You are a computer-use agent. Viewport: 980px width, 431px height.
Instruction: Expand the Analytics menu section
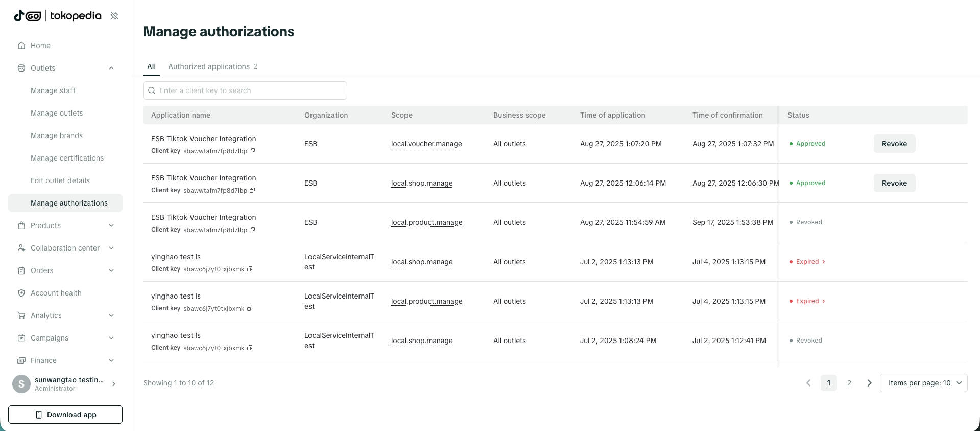point(111,315)
